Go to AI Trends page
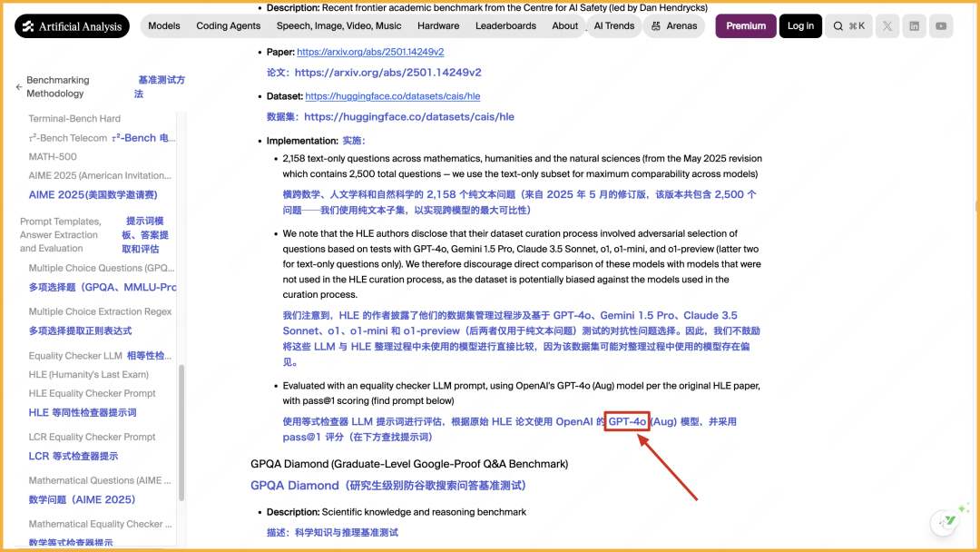Screen dimensions: 980x552 coord(613,26)
